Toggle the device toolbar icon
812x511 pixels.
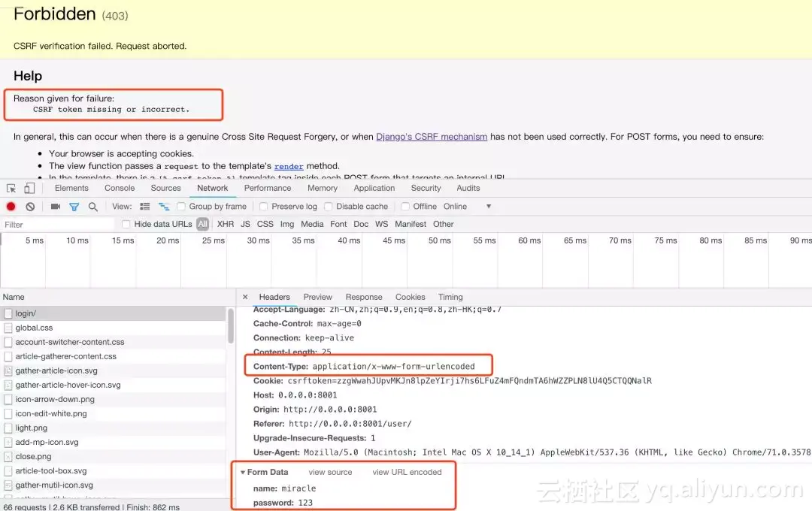click(x=29, y=189)
